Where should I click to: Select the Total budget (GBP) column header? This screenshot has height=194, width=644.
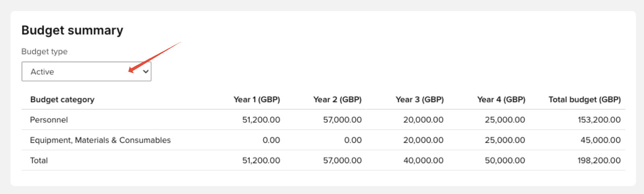(x=585, y=100)
